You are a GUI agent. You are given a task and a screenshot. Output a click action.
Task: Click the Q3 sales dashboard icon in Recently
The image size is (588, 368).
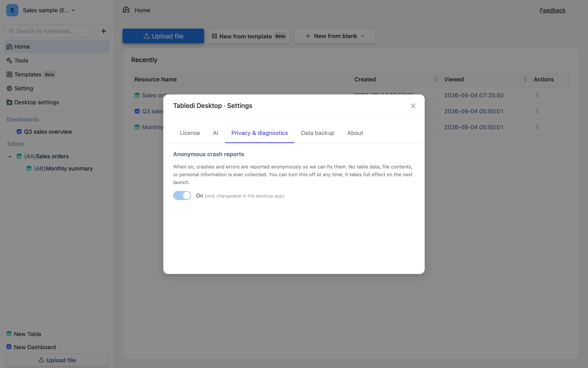[137, 111]
